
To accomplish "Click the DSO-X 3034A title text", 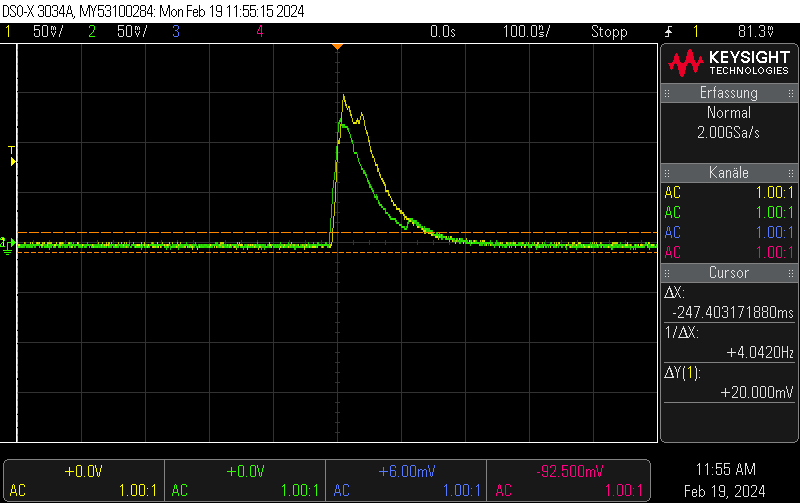I will (x=38, y=11).
